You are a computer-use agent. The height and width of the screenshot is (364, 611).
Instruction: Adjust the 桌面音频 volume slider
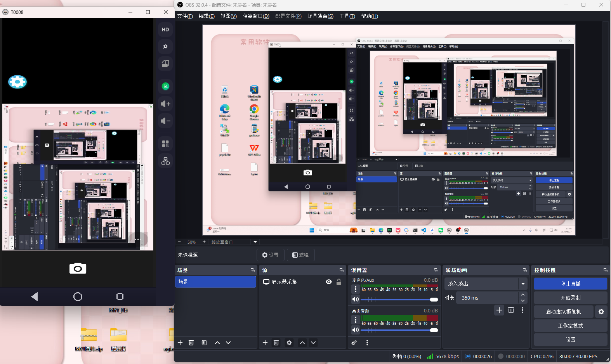(x=399, y=330)
